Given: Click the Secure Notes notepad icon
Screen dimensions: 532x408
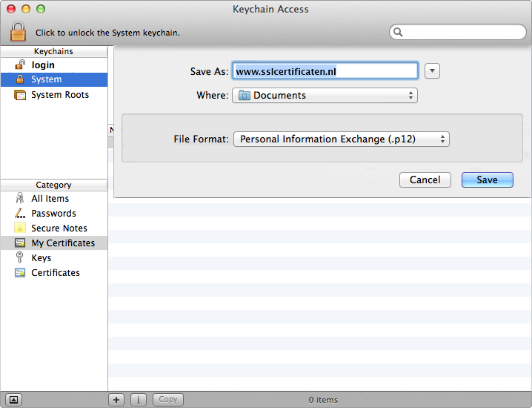Looking at the screenshot, I should [x=20, y=228].
